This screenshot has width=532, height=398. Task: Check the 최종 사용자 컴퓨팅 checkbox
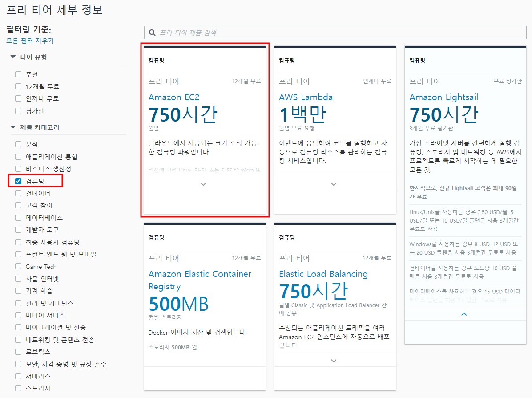18,242
